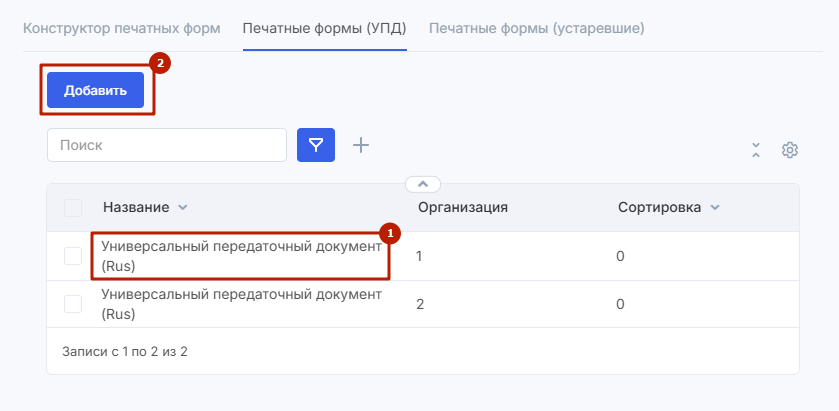Screen dimensions: 839x411
Task: Check the row with Организация 1
Action: click(73, 256)
